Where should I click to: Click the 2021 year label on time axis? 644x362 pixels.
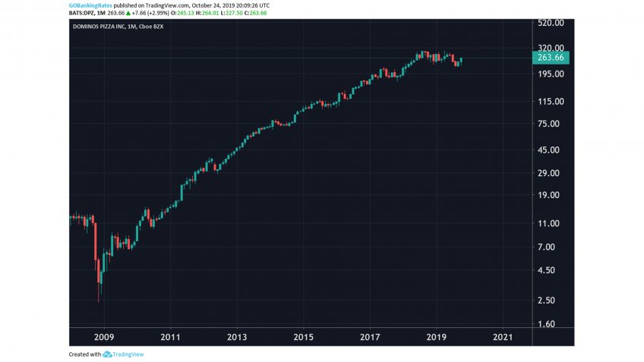coord(503,338)
